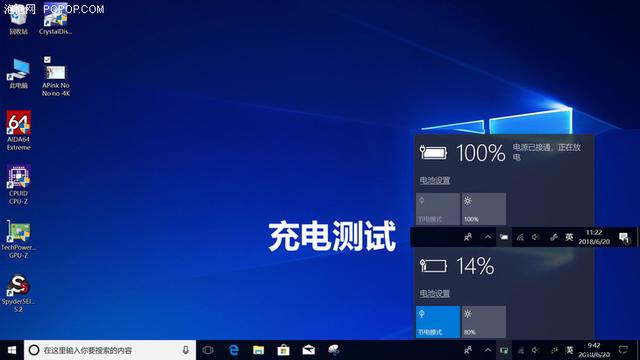Select the TechPowerUp GPU-Z desktop icon
The height and width of the screenshot is (360, 640).
(18, 239)
